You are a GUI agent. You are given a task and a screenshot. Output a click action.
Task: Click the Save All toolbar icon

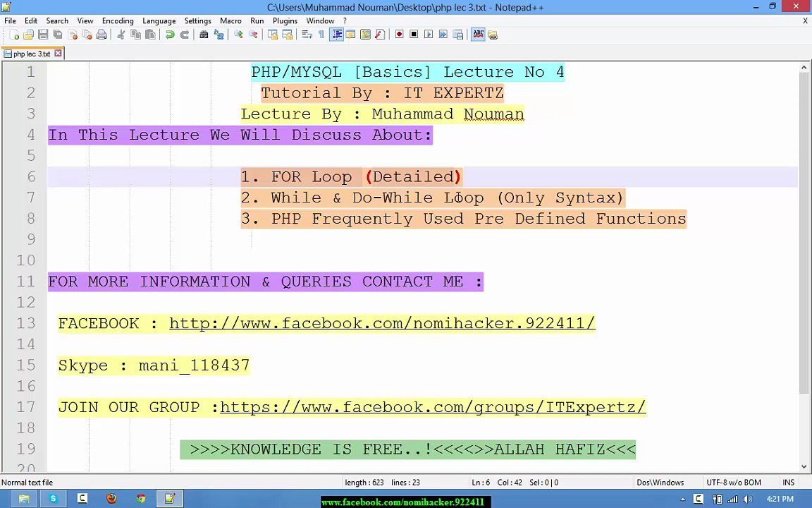[x=58, y=35]
